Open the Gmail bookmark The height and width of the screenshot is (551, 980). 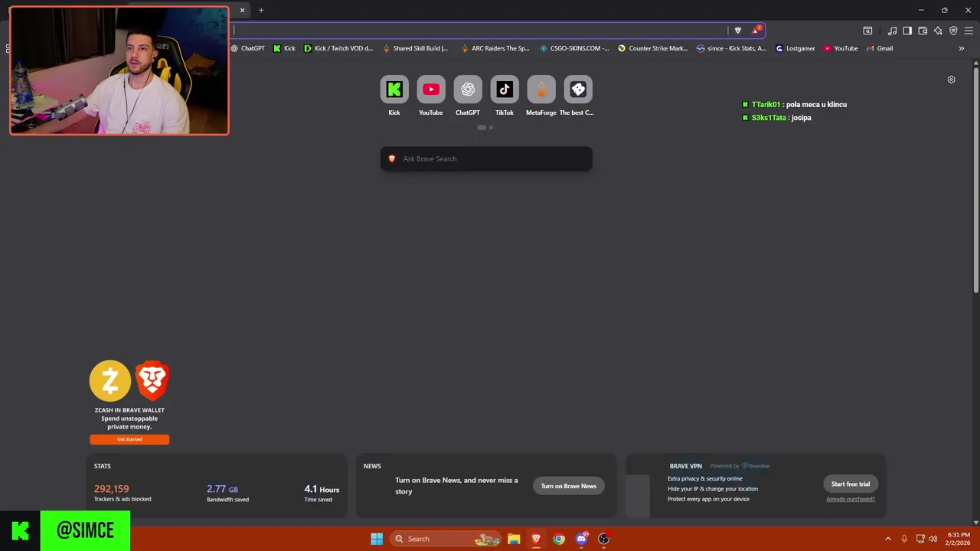pyautogui.click(x=880, y=48)
